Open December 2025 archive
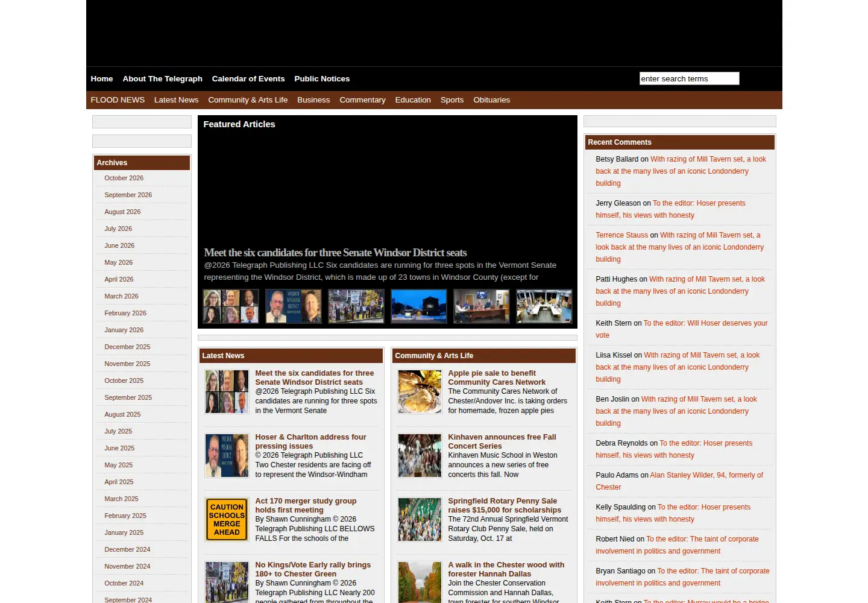This screenshot has width=868, height=603. [127, 347]
